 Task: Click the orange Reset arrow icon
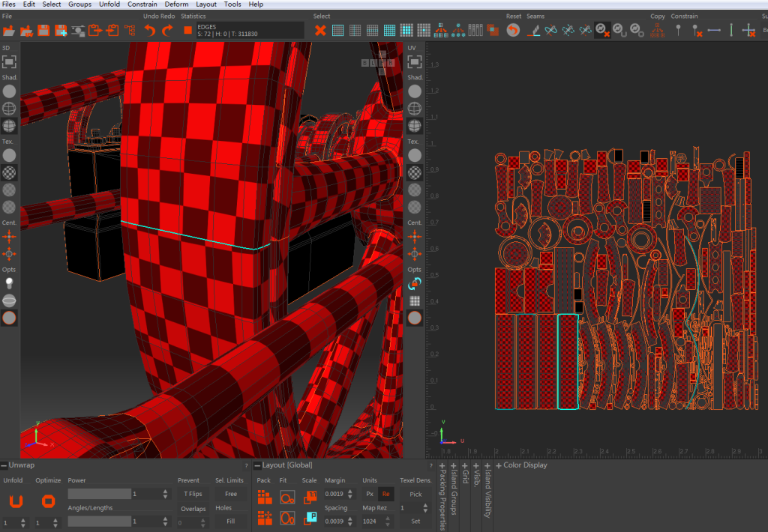(x=513, y=30)
